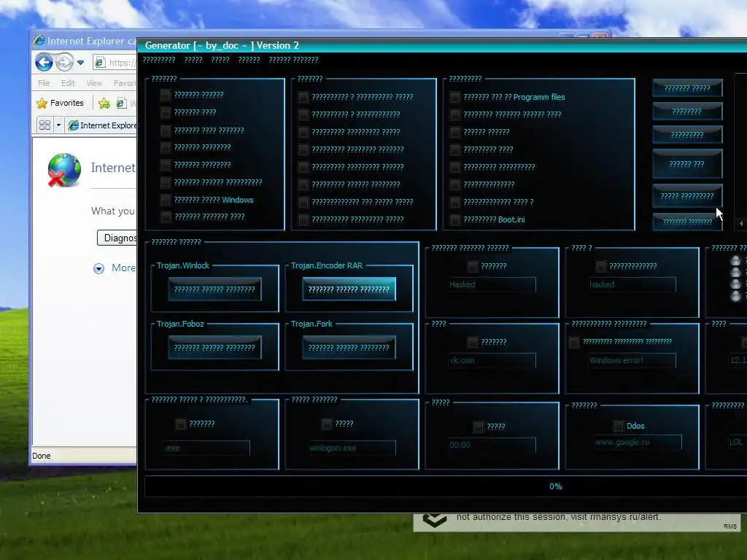Open the Favorites star button in Internet Explorer
The height and width of the screenshot is (560, 747).
[x=60, y=103]
